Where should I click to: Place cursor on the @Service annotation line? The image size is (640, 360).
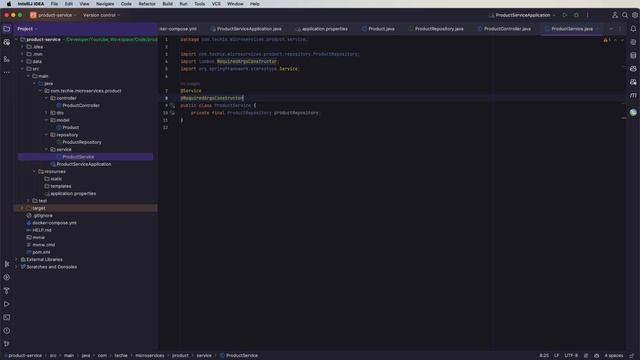pyautogui.click(x=191, y=91)
